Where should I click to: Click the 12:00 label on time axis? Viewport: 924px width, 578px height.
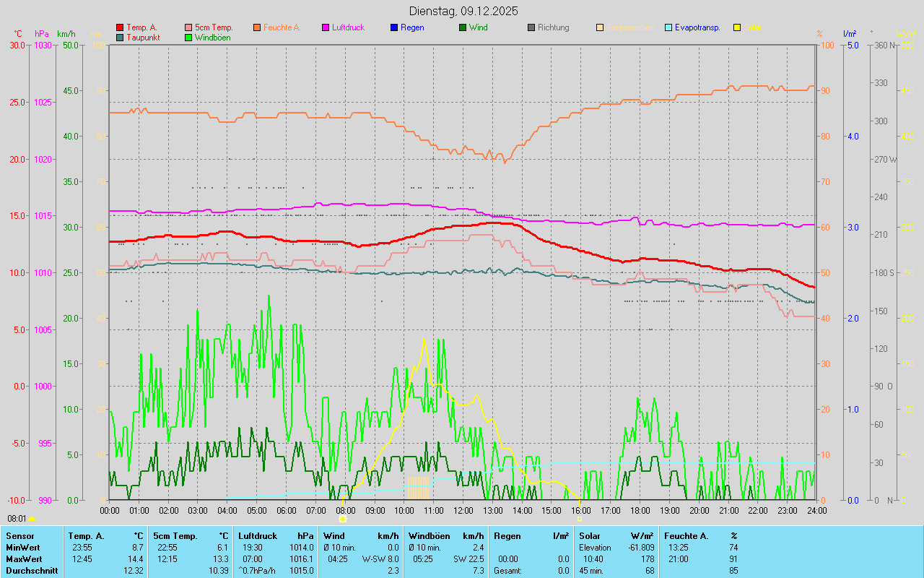[x=463, y=510]
